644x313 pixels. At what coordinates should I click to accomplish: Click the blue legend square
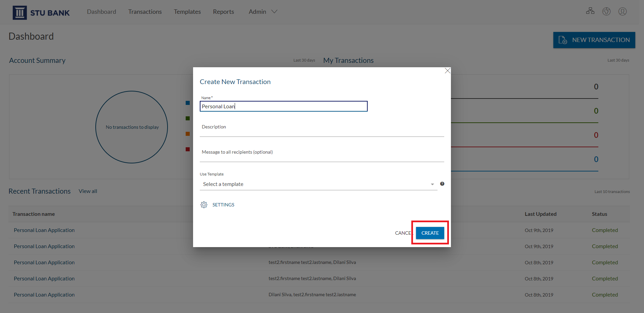pyautogui.click(x=188, y=103)
